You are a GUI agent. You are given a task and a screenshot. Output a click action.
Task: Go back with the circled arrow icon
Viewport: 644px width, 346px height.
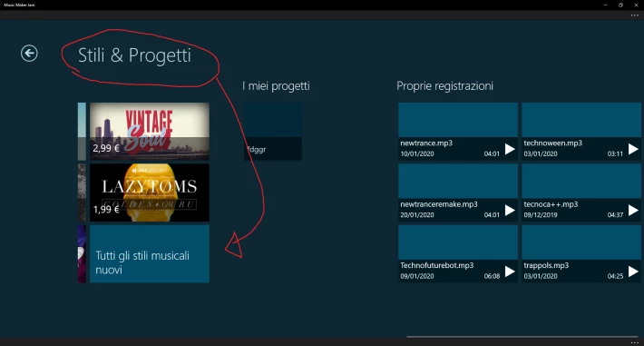point(29,54)
